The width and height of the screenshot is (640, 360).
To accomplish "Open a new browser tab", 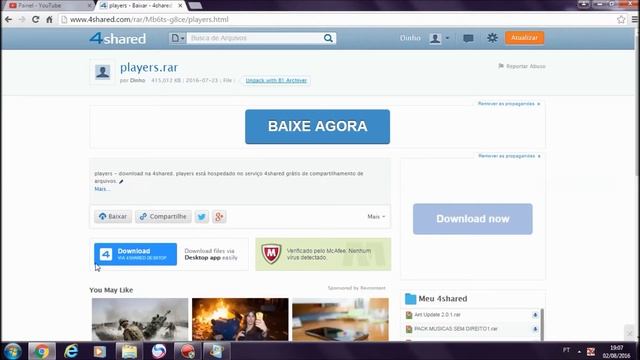I will click(195, 5).
